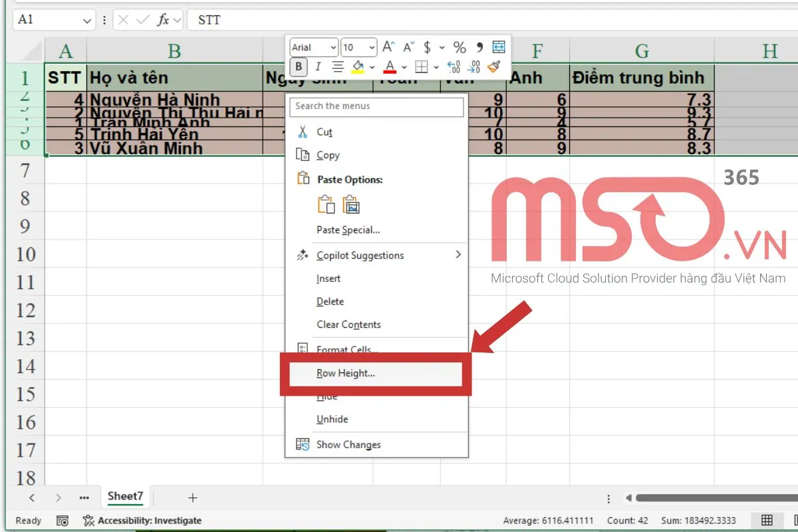Switch to Normal view in status bar
Screen dimensions: 798x532
tap(767, 521)
